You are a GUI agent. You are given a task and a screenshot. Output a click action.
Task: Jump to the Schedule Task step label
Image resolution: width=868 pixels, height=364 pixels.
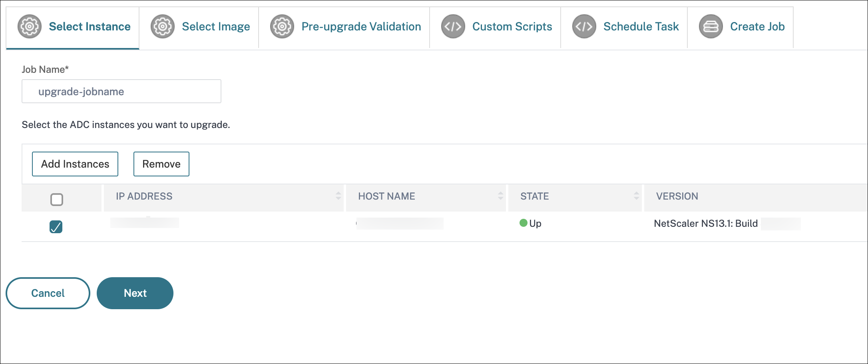click(641, 26)
